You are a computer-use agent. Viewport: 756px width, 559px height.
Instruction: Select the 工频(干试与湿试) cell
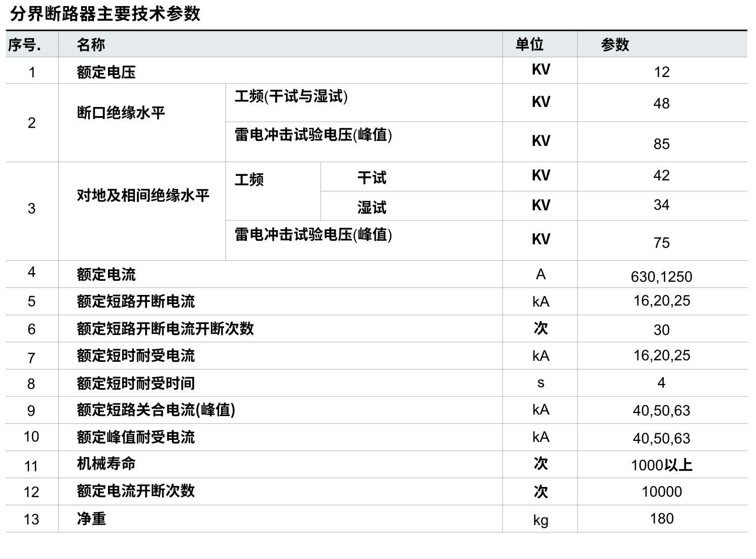click(291, 96)
